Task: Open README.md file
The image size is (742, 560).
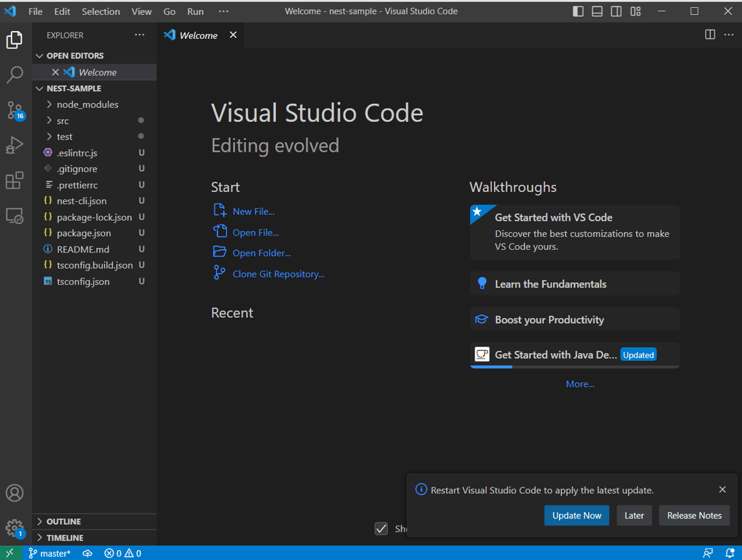Action: coord(94,249)
